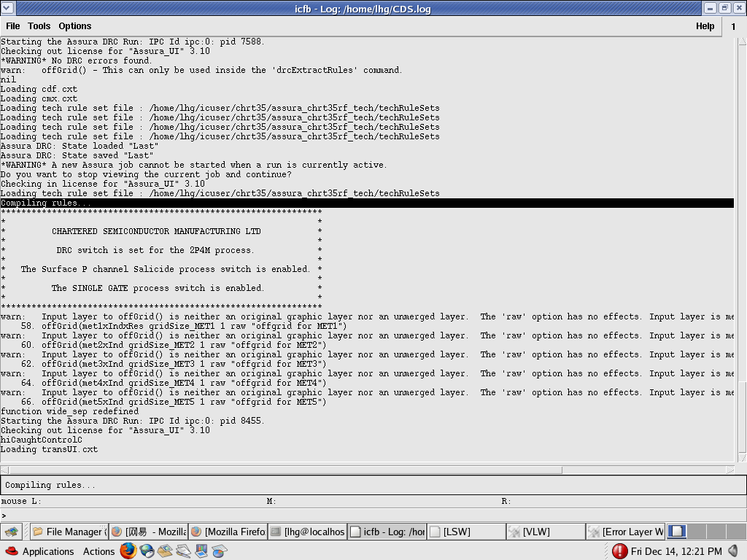Launch Firefox from the panel launcher
Screen dimensions: 747x560
coord(128,551)
